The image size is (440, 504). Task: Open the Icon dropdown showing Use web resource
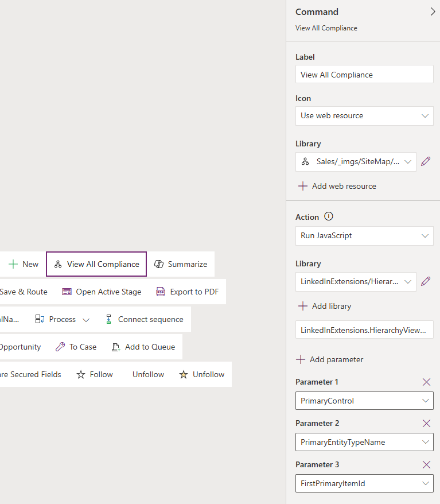pos(364,115)
